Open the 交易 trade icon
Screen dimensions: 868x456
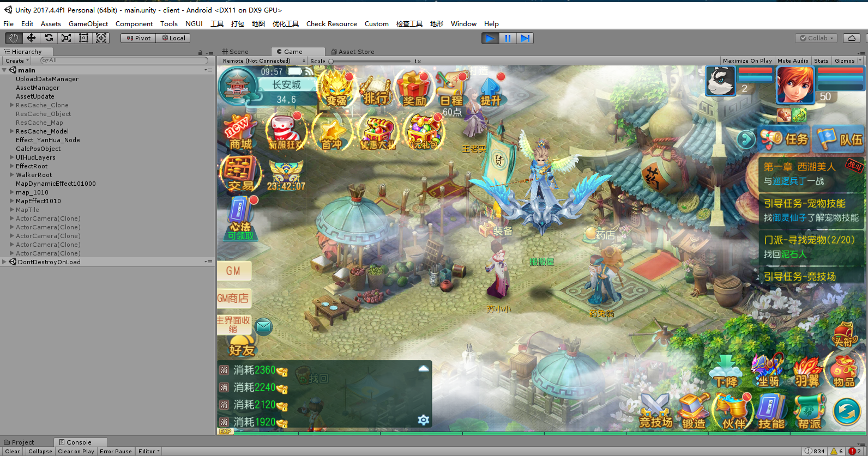(x=240, y=173)
